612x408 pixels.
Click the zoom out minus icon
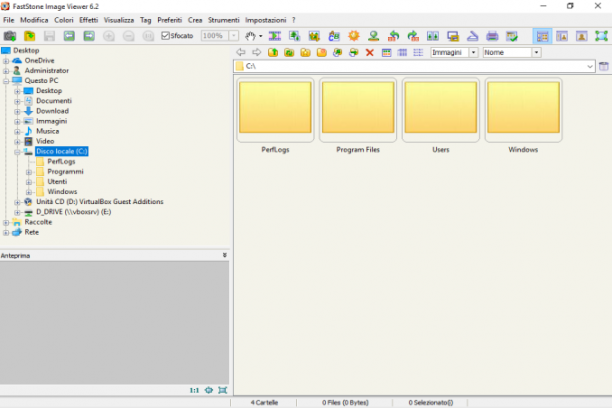pyautogui.click(x=128, y=36)
